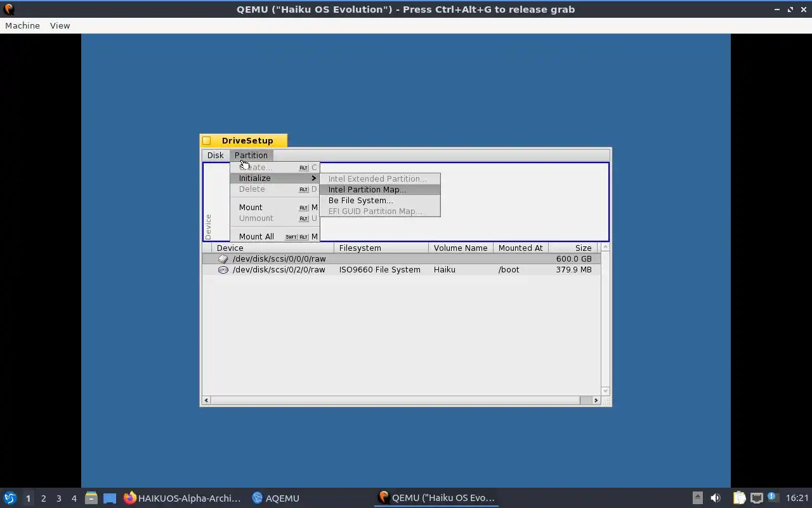Viewport: 812px width, 508px height.
Task: Open the volume speaker tray icon
Action: click(716, 498)
